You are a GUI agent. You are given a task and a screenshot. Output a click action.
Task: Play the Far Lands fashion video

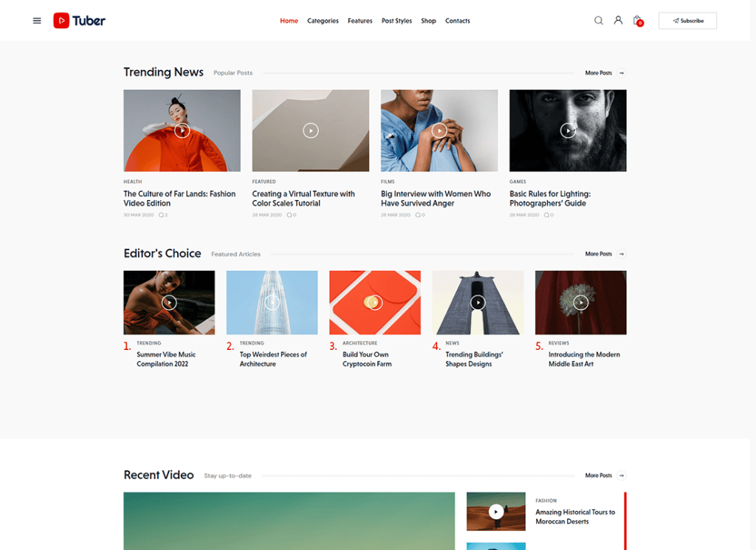coord(182,131)
